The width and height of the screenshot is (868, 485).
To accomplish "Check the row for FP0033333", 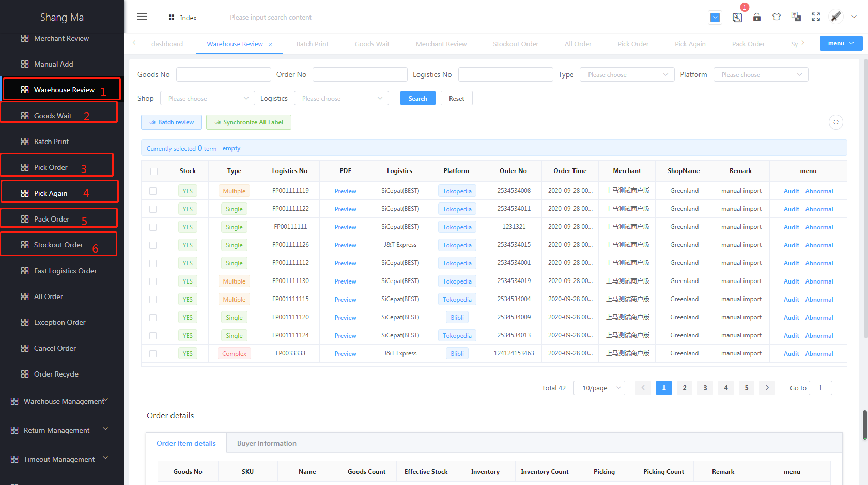I will (153, 354).
